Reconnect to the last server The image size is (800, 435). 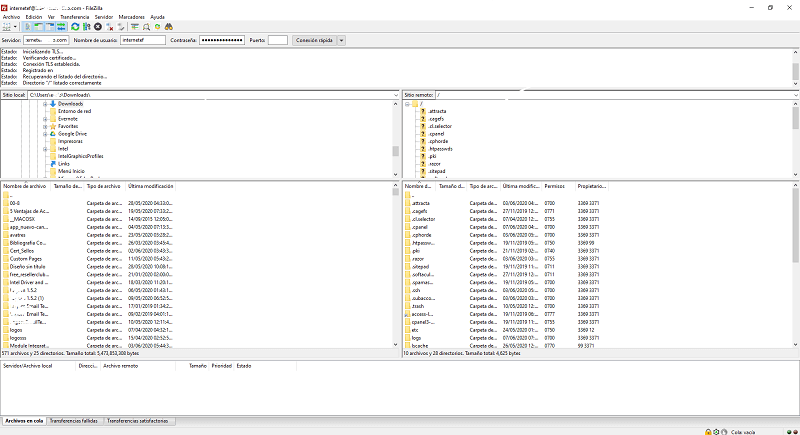click(x=120, y=27)
